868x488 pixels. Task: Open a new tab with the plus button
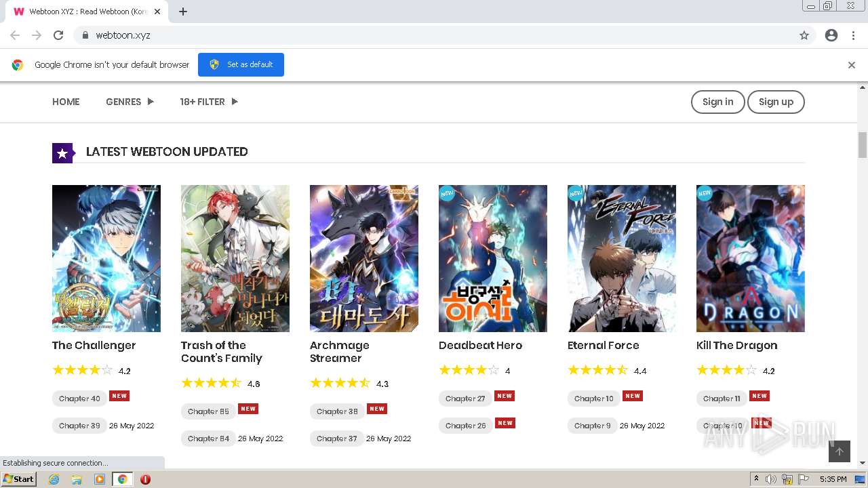pos(183,12)
